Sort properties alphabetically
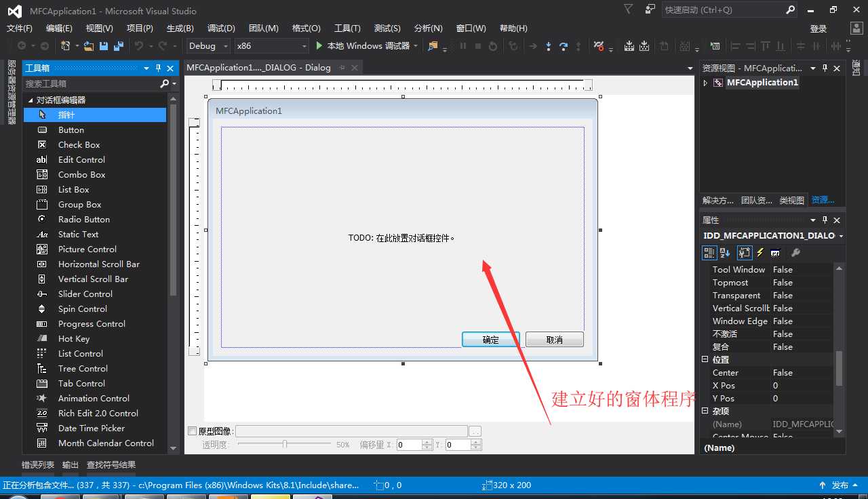Image resolution: width=868 pixels, height=499 pixels. click(725, 253)
